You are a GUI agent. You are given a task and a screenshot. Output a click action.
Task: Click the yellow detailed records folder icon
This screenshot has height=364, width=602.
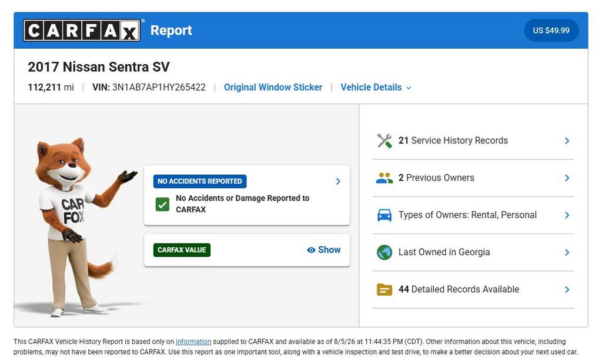click(x=384, y=289)
